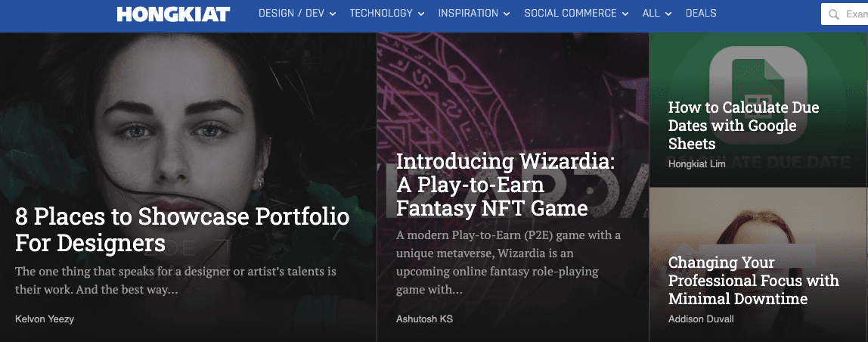
Task: View author Kelvon Yeezy's profile
Action: point(45,319)
